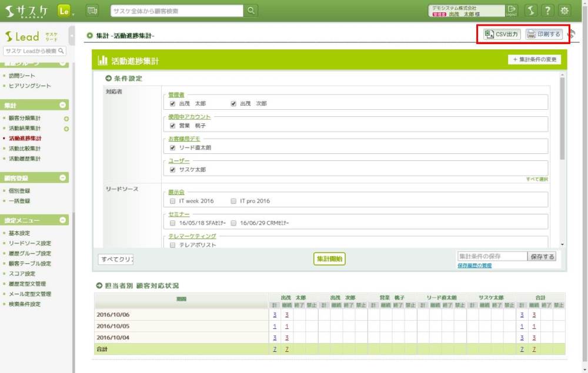Collapse the 設定メニュー sidebar section
Screen dimensions: 588x373
coord(63,220)
